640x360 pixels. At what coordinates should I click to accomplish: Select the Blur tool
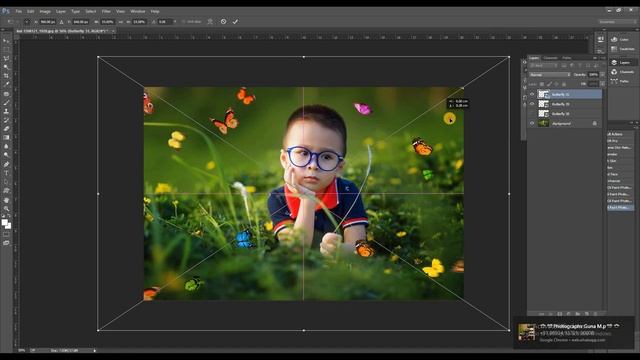pos(6,146)
